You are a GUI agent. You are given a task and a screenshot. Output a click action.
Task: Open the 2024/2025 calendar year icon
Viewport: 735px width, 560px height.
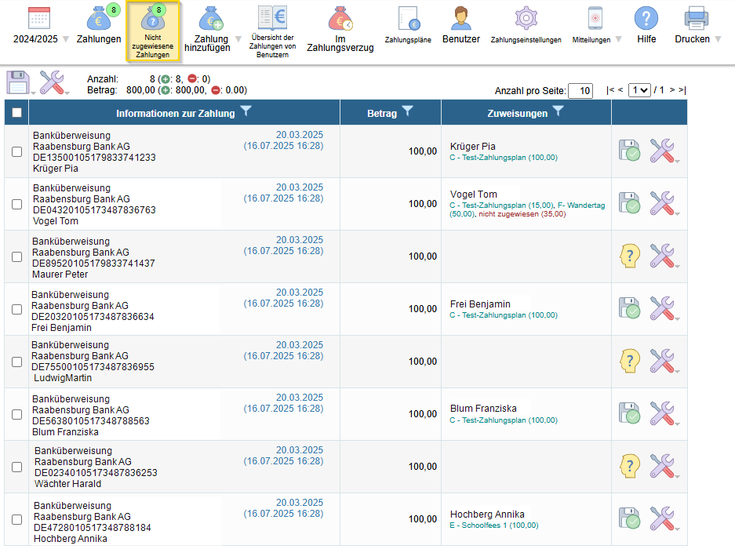39,19
